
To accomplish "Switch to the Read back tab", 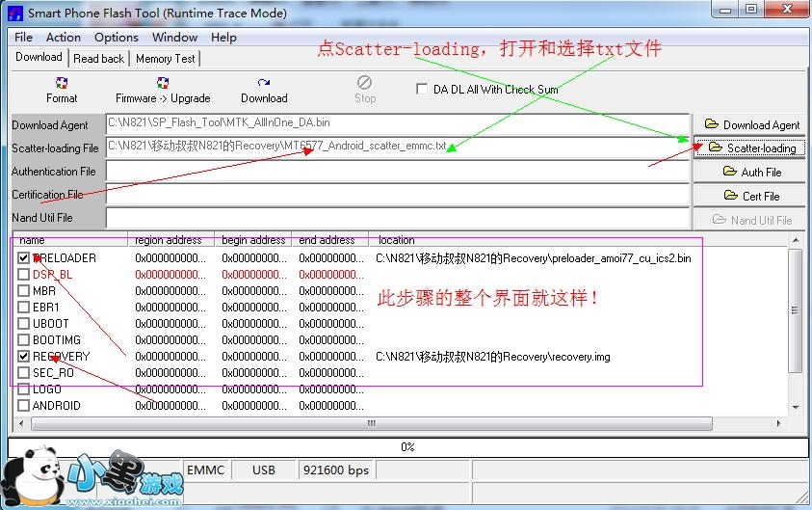I will pos(98,59).
